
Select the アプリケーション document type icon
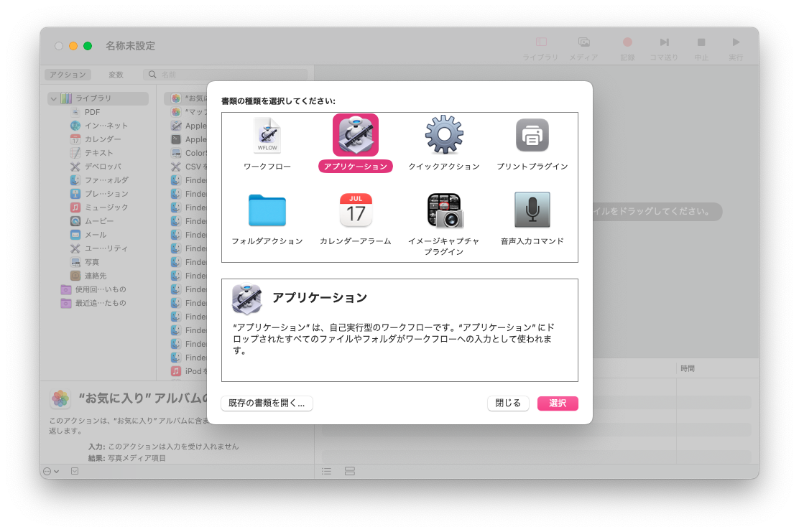tap(355, 135)
